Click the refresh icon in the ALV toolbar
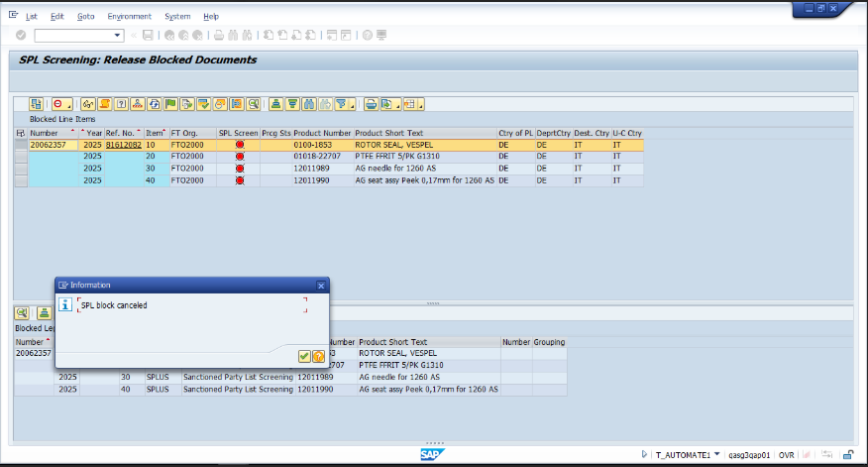This screenshot has height=467, width=868. [155, 104]
